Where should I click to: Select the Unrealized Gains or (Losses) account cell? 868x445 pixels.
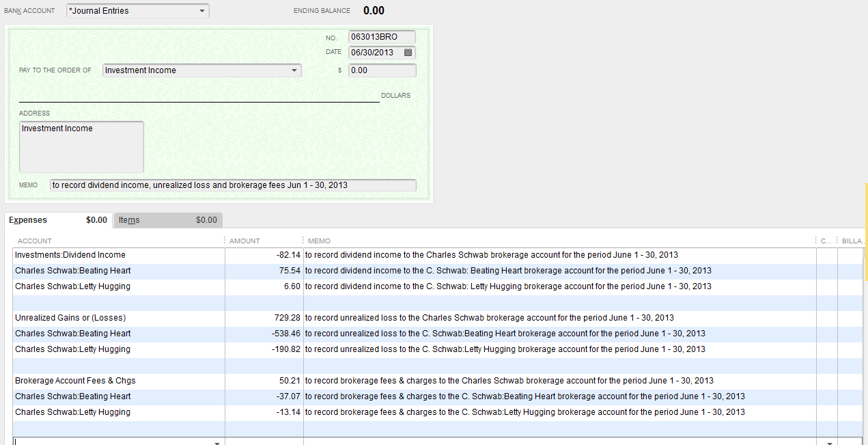click(119, 318)
